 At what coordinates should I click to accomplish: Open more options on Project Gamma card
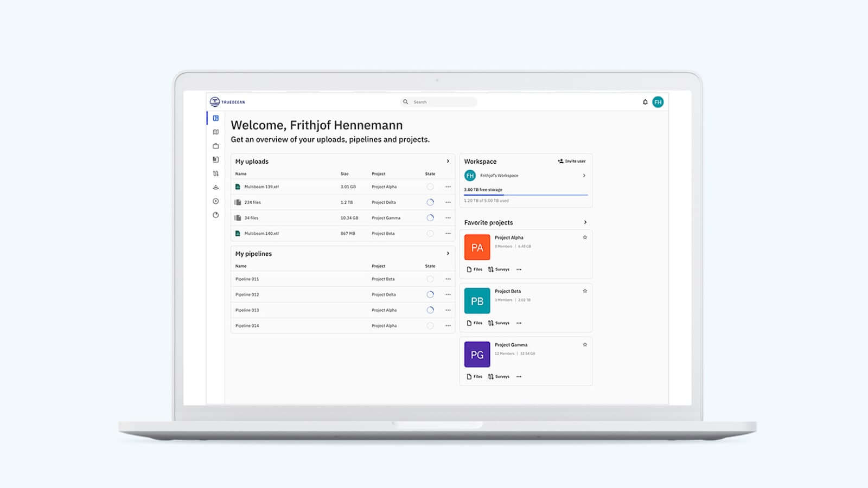pyautogui.click(x=519, y=377)
